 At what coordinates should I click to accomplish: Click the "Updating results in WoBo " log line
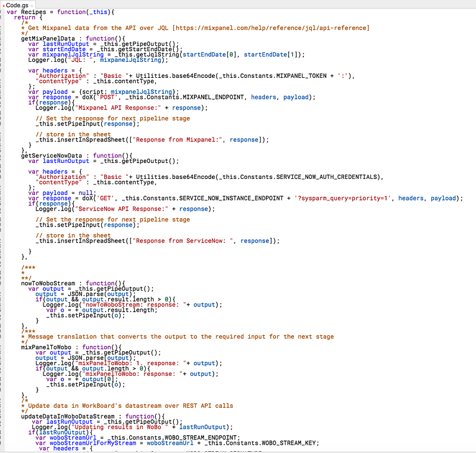132,427
